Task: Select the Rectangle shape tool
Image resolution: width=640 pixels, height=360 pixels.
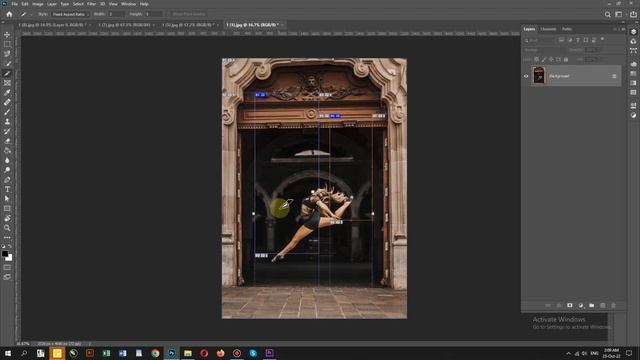Action: tap(7, 209)
